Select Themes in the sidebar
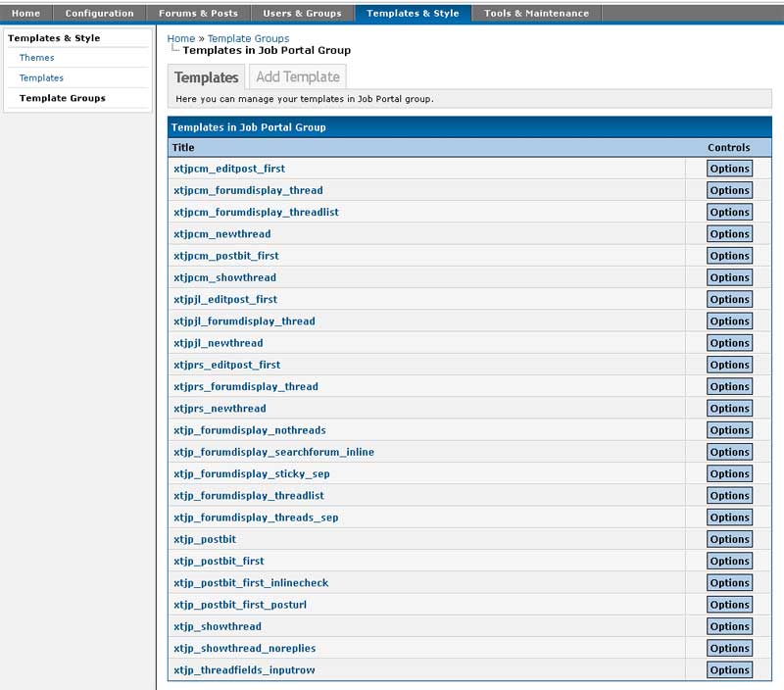The width and height of the screenshot is (784, 690). (x=37, y=58)
